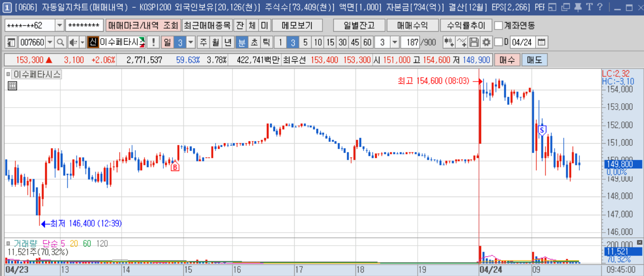Image resolution: width=644 pixels, height=276 pixels.
Task: Click the 매매수익 button
Action: click(412, 26)
